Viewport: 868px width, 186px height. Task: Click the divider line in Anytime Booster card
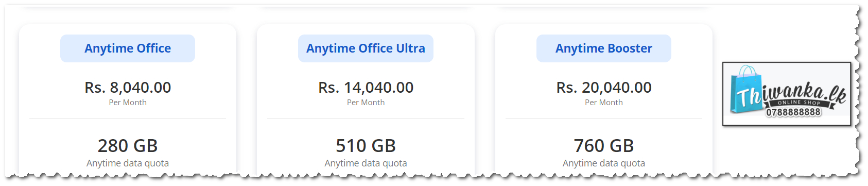pyautogui.click(x=604, y=119)
